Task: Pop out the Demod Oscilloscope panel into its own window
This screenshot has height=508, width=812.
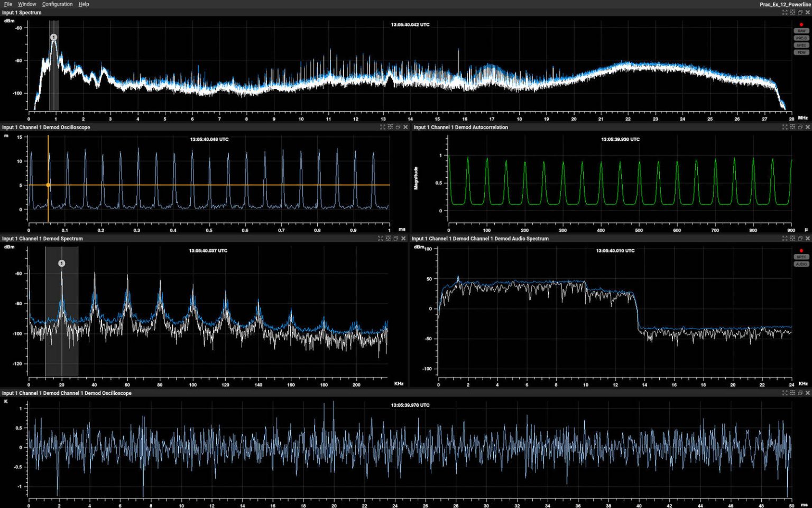Action: click(398, 127)
